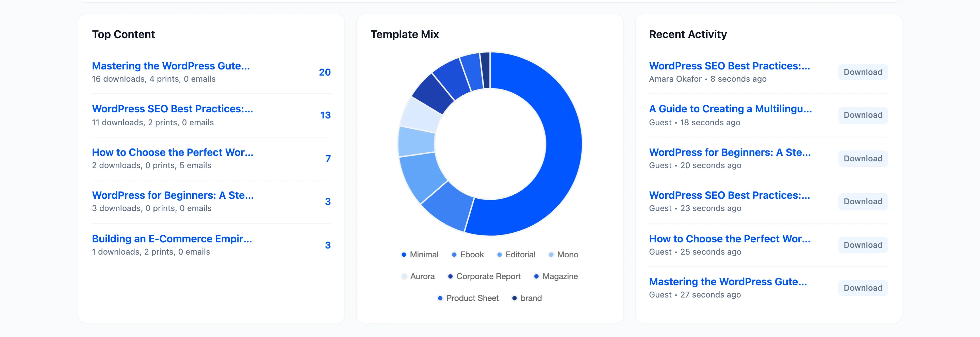The image size is (980, 337).
Task: Open How to Choose the Perfect Wor... top content
Action: coord(173,152)
